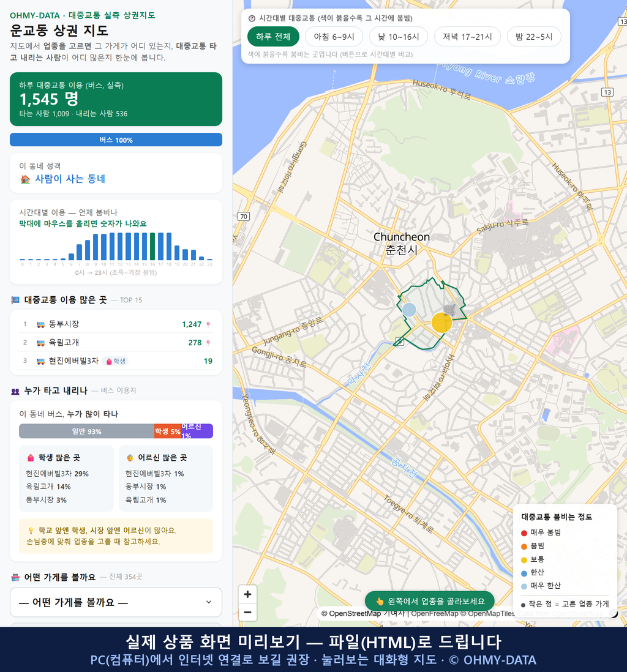Click the light blue 매우 한산 legend dot
The height and width of the screenshot is (672, 627).
524,586
